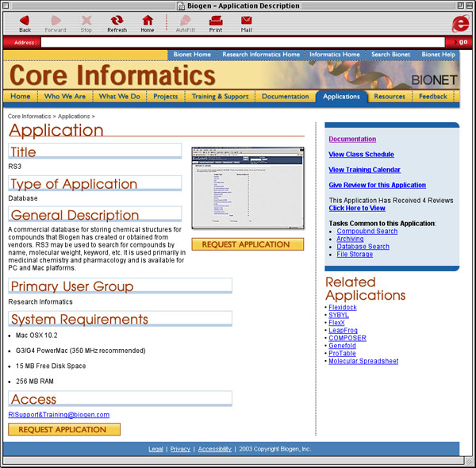This screenshot has width=476, height=468.
Task: Open COMPOSER related application
Action: [x=347, y=338]
